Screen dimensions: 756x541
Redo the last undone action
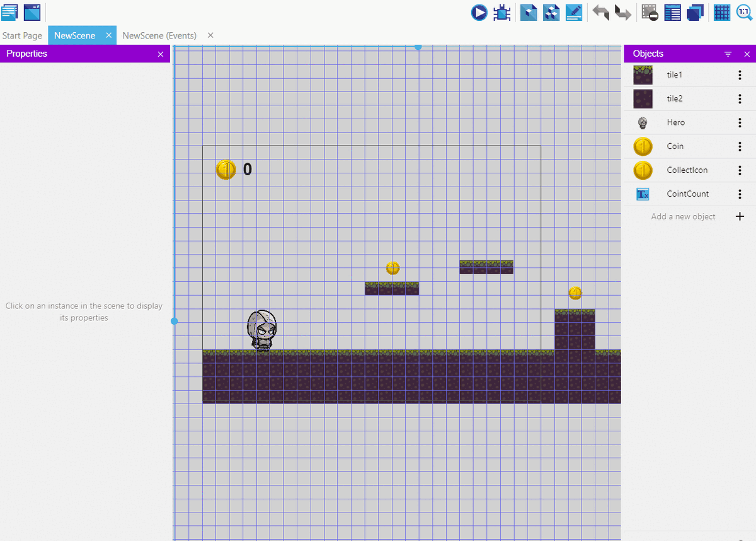(x=623, y=12)
